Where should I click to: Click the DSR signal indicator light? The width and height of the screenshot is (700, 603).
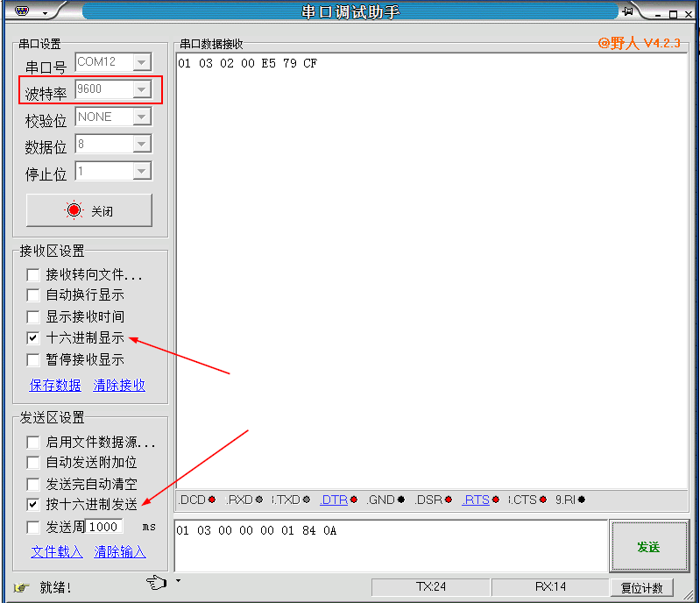click(x=449, y=500)
